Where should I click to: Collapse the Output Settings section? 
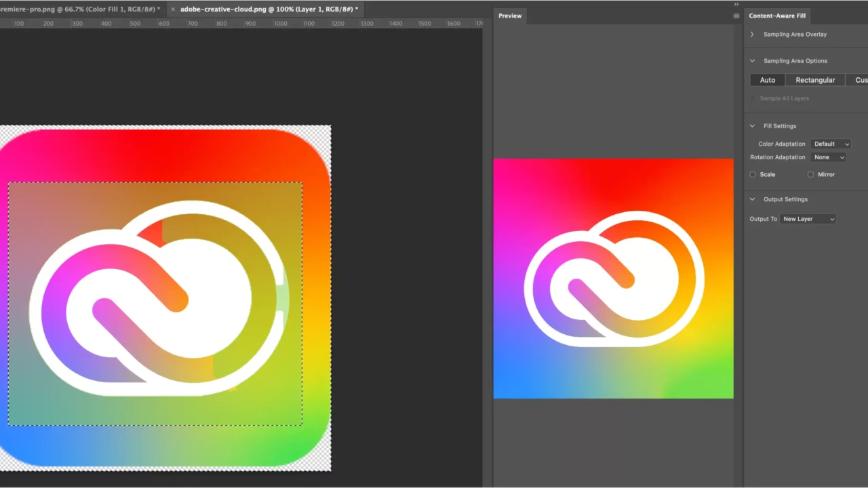coord(751,199)
